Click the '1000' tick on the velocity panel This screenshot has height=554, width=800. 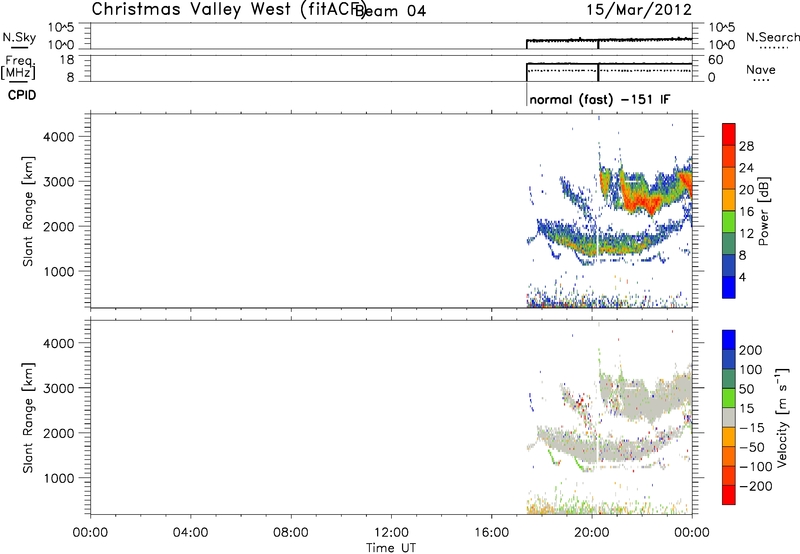[59, 478]
